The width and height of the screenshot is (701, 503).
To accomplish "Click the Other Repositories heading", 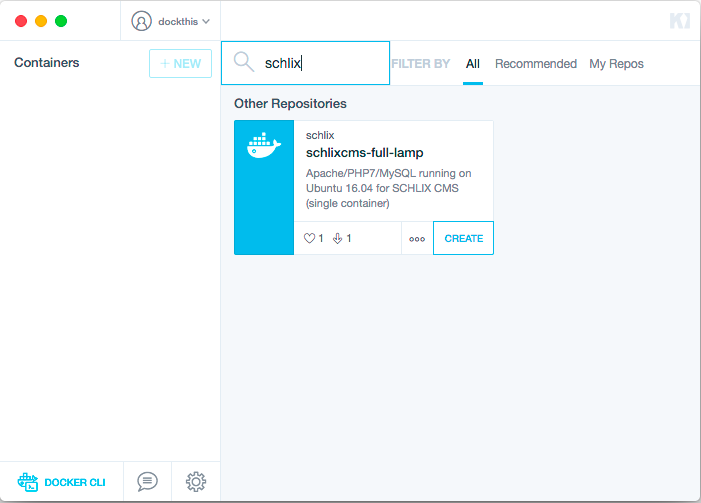I will pos(290,104).
